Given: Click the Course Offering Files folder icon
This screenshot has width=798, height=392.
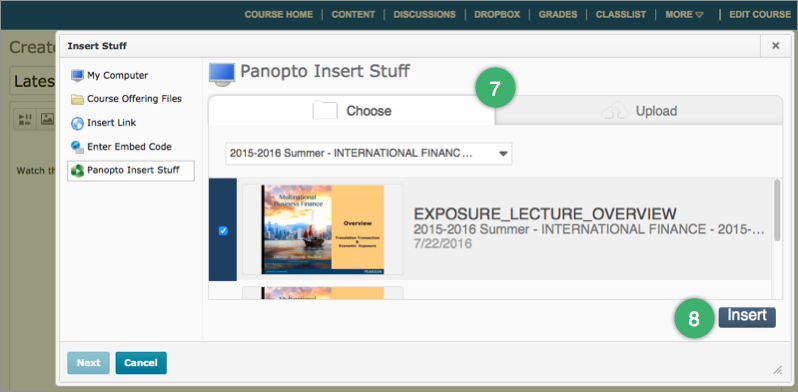Looking at the screenshot, I should click(x=77, y=99).
